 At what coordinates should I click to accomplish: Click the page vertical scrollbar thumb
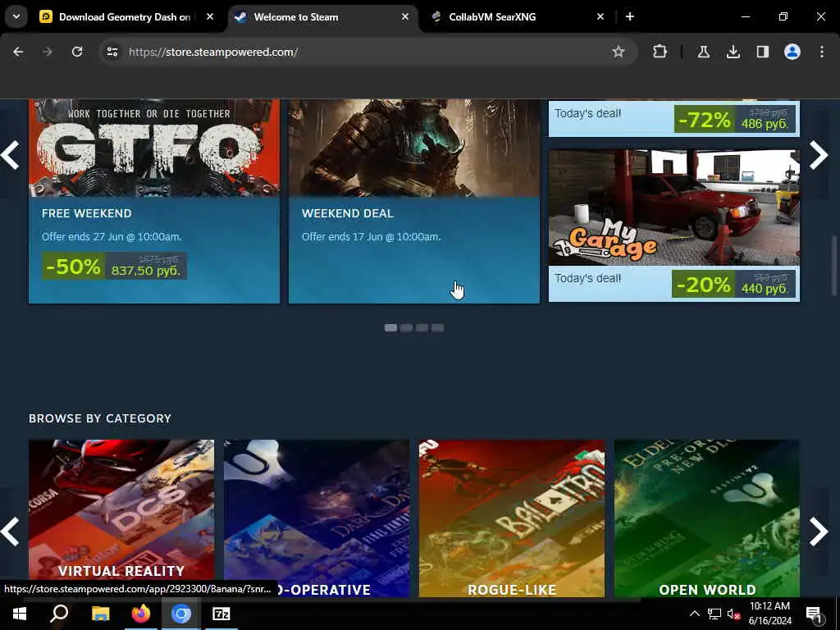pyautogui.click(x=833, y=265)
